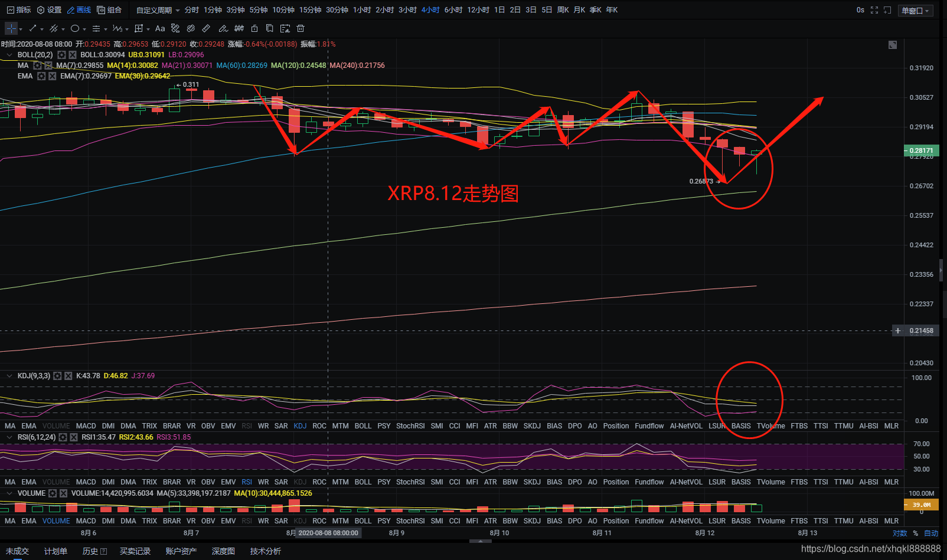This screenshot has width=947, height=560.
Task: Click the save chart image icon
Action: pos(285,28)
